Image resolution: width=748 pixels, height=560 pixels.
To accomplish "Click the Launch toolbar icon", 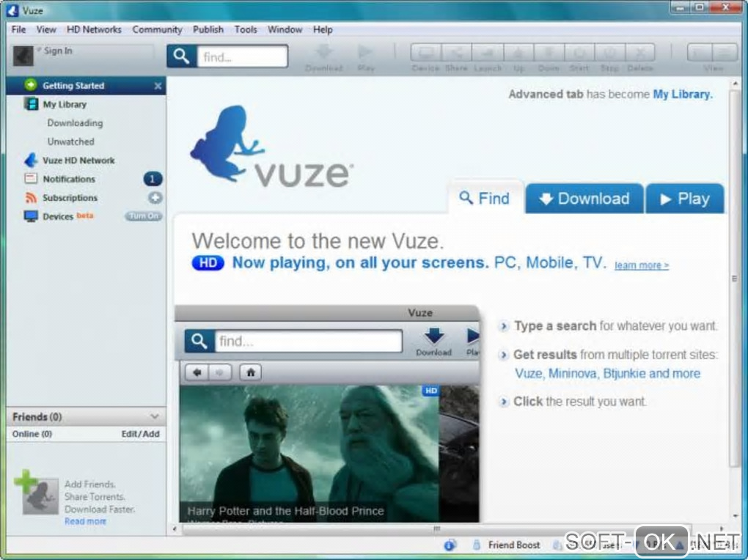I will [488, 53].
